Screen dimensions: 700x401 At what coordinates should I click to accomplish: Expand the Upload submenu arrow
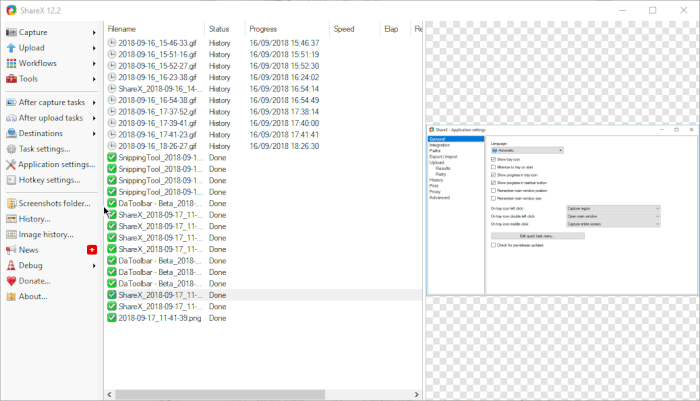pyautogui.click(x=94, y=48)
